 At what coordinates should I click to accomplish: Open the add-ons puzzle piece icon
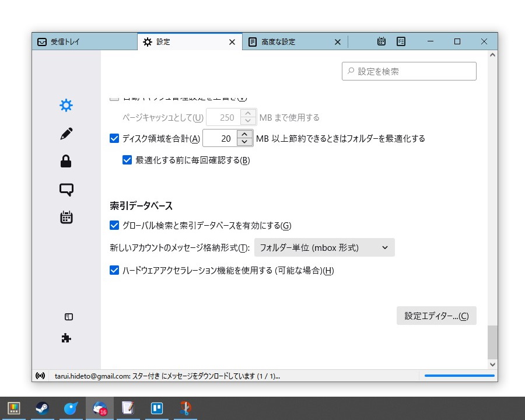tap(66, 338)
